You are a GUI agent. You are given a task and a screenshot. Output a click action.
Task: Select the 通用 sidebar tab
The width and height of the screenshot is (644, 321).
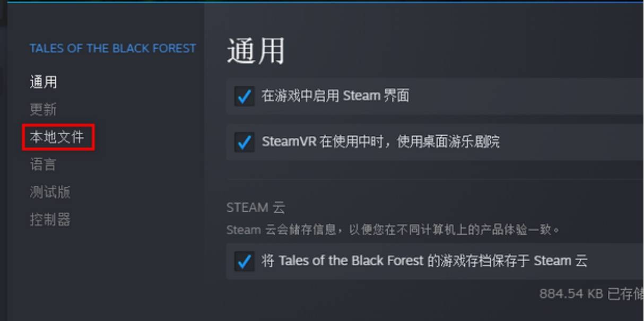(43, 82)
